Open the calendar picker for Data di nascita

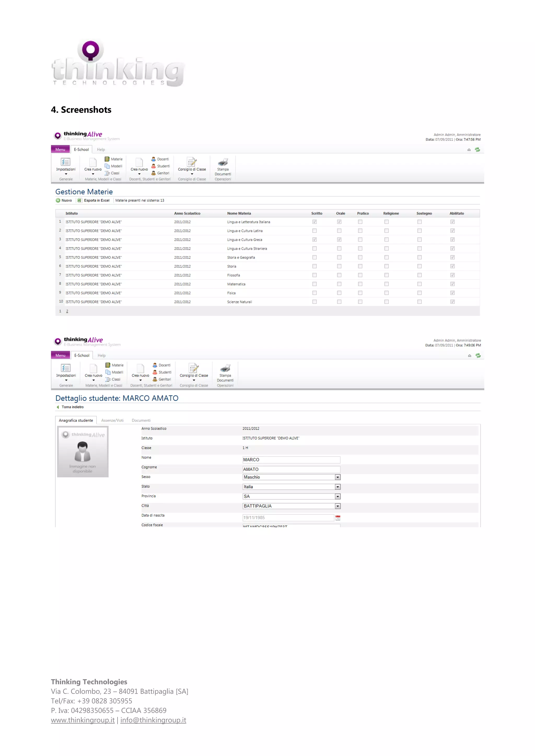click(338, 518)
